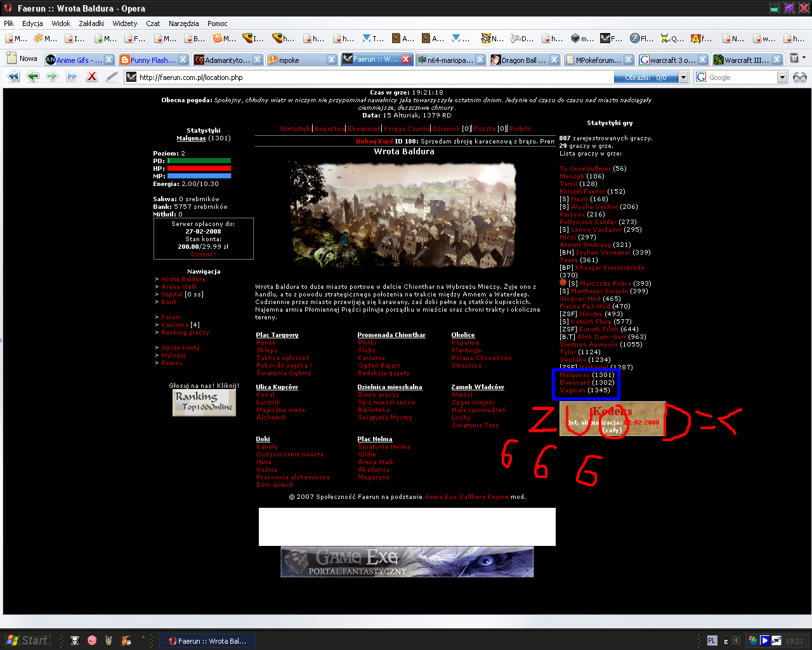Click the Obrazki 0/0 progress field
Screen dimensions: 812x650
[x=646, y=77]
